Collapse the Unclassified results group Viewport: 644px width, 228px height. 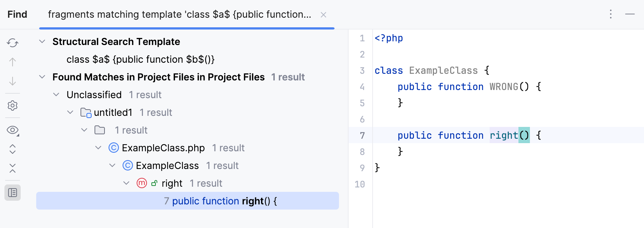[56, 95]
